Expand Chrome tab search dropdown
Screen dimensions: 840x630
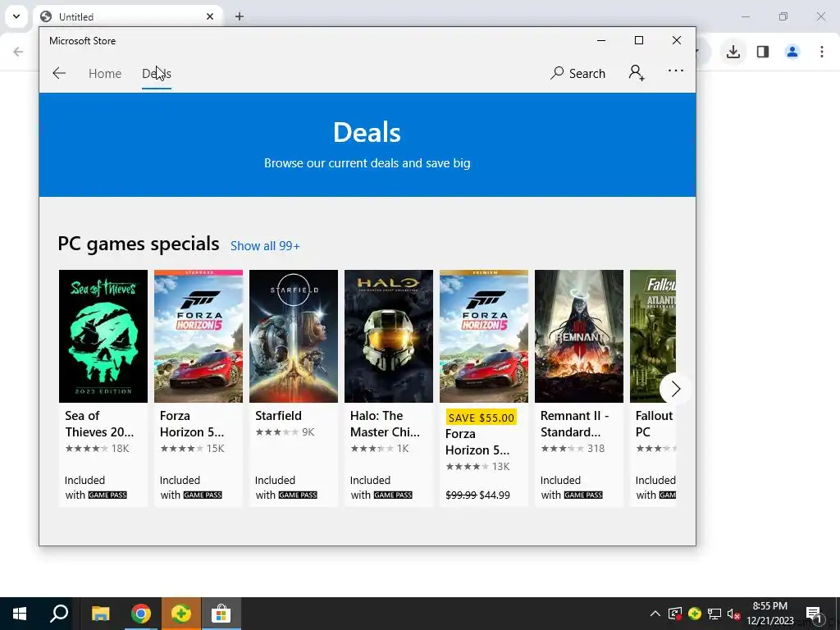pos(16,16)
